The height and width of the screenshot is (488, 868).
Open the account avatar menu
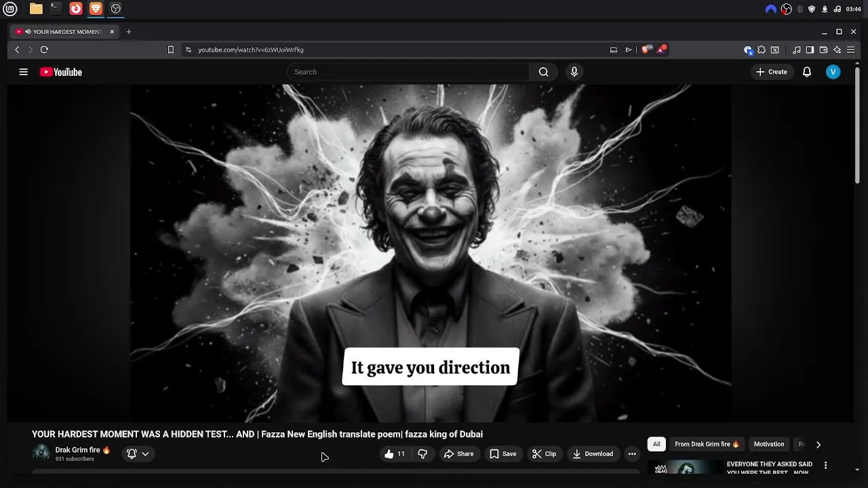833,72
